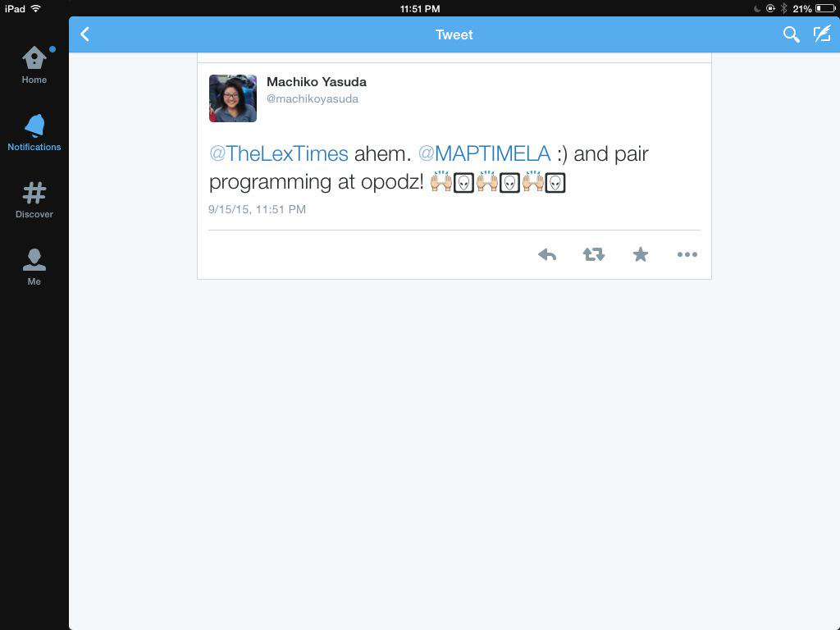Go to Home tab
840x630 pixels.
pyautogui.click(x=34, y=65)
